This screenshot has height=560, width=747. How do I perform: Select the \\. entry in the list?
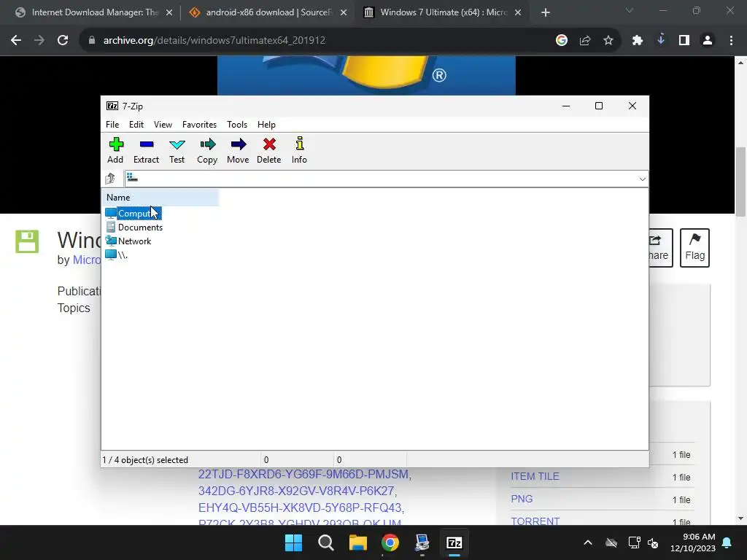(x=117, y=254)
